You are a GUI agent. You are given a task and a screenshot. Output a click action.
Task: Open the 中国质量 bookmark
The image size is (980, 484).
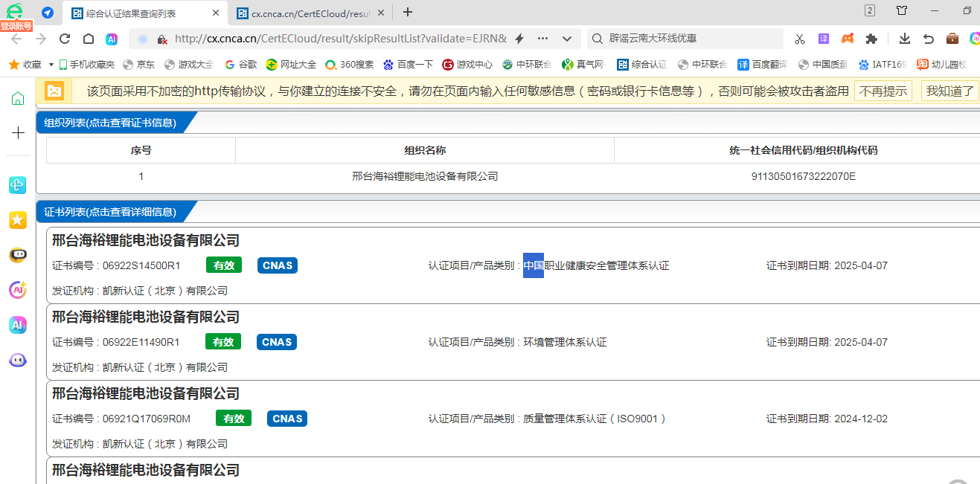822,65
